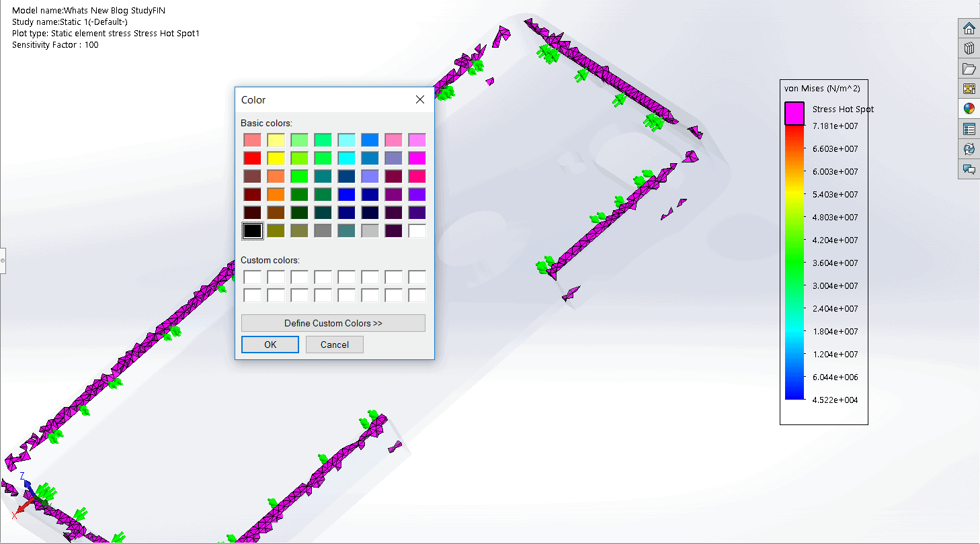This screenshot has height=544, width=980.
Task: Open the Design Library pane
Action: pyautogui.click(x=969, y=48)
